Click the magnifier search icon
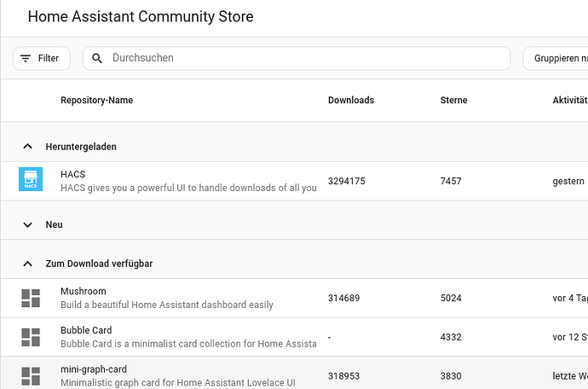 point(97,58)
